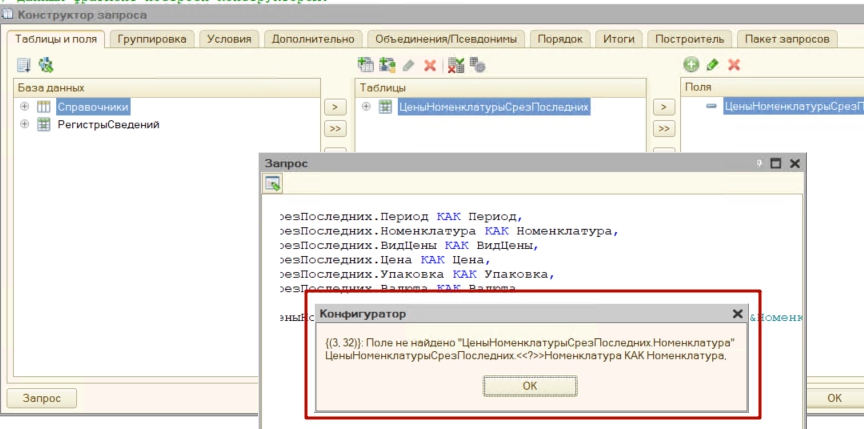
Task: Click the pencil edit icon above Таблицы list
Action: [408, 65]
